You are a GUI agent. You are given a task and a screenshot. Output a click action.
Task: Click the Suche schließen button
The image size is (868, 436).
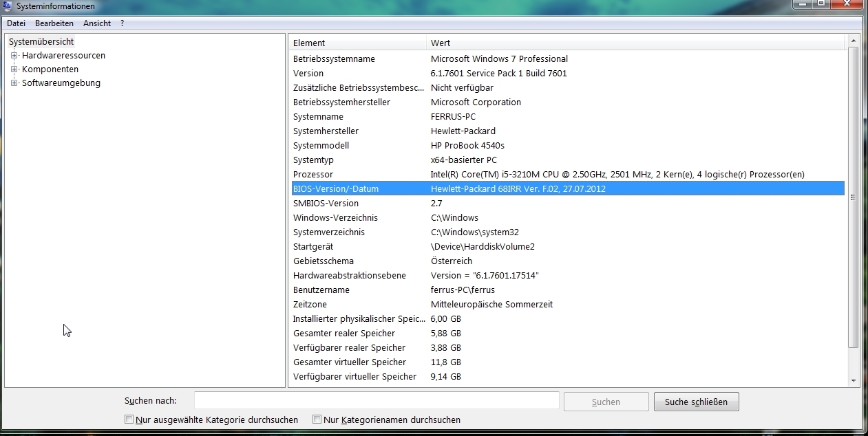pyautogui.click(x=696, y=402)
